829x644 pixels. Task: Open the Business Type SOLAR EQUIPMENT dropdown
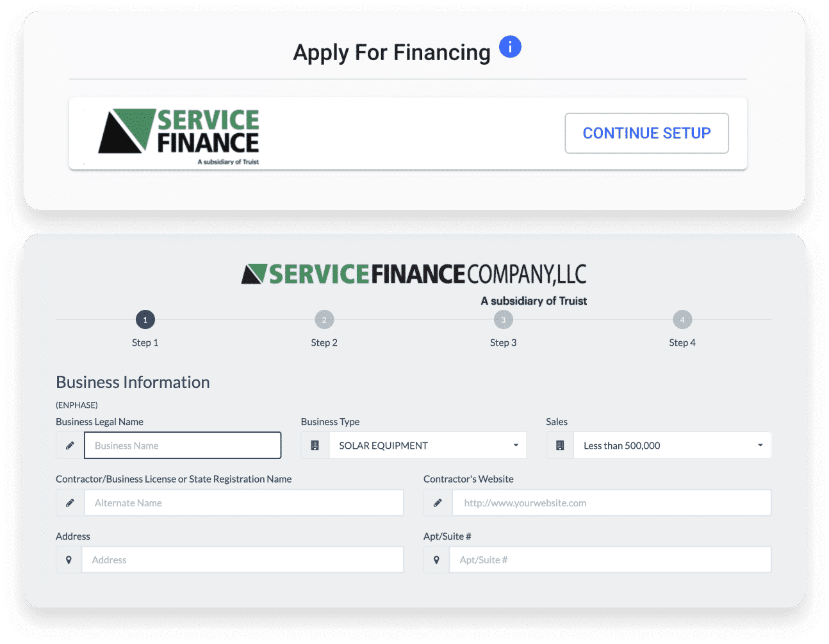pyautogui.click(x=428, y=446)
